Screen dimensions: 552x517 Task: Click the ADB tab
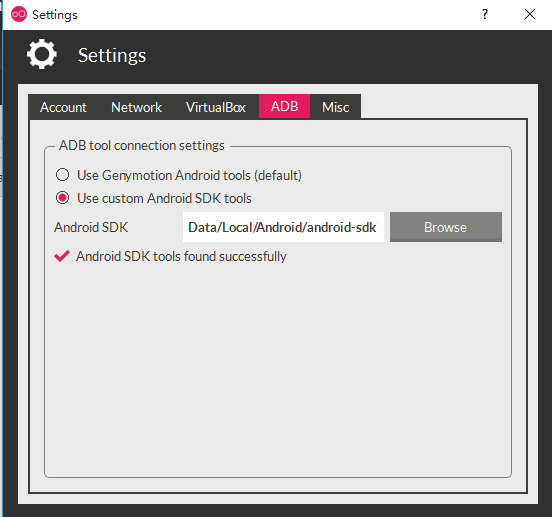click(x=284, y=106)
